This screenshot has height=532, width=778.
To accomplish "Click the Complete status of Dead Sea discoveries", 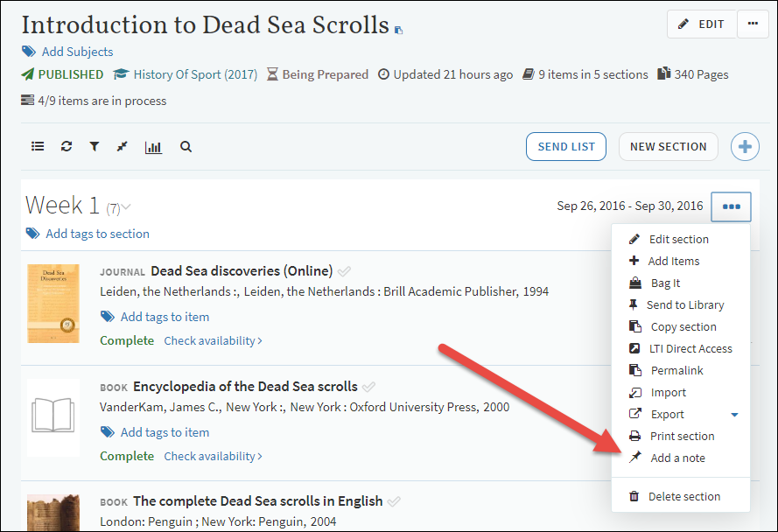I will 127,341.
